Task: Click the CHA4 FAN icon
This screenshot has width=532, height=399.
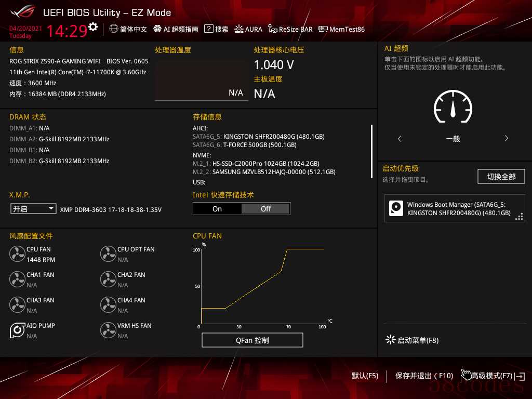Action: coord(108,304)
